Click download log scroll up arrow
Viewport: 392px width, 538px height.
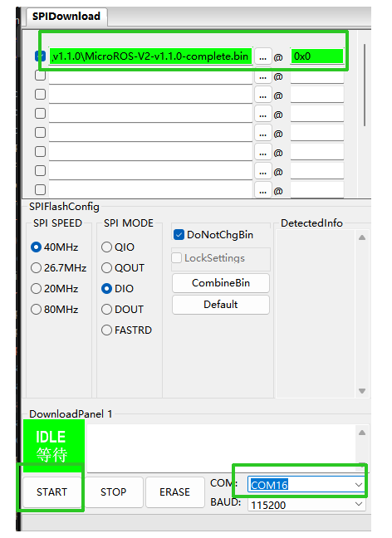click(362, 433)
